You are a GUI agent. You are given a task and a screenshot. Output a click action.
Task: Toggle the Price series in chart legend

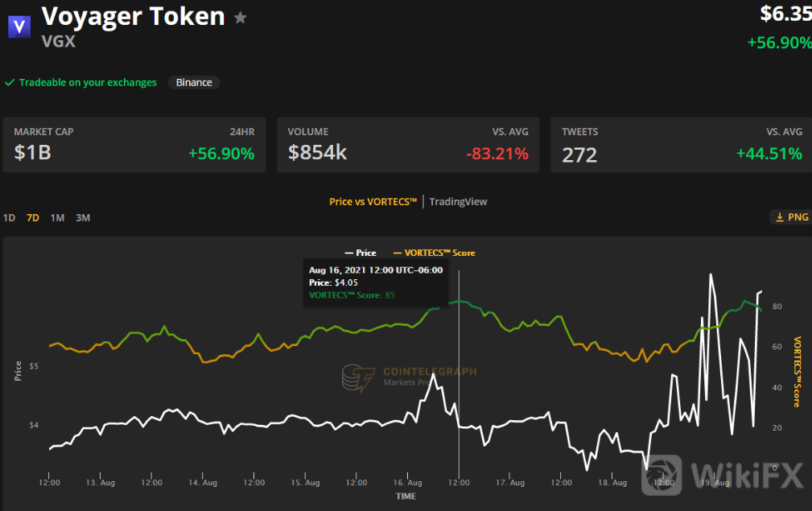click(x=361, y=253)
